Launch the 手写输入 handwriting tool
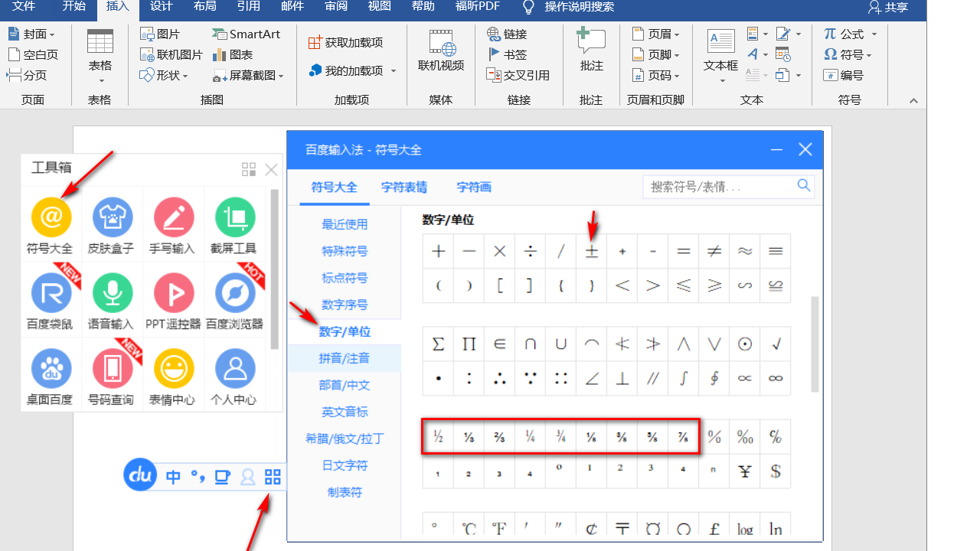This screenshot has height=551, width=980. click(x=173, y=225)
